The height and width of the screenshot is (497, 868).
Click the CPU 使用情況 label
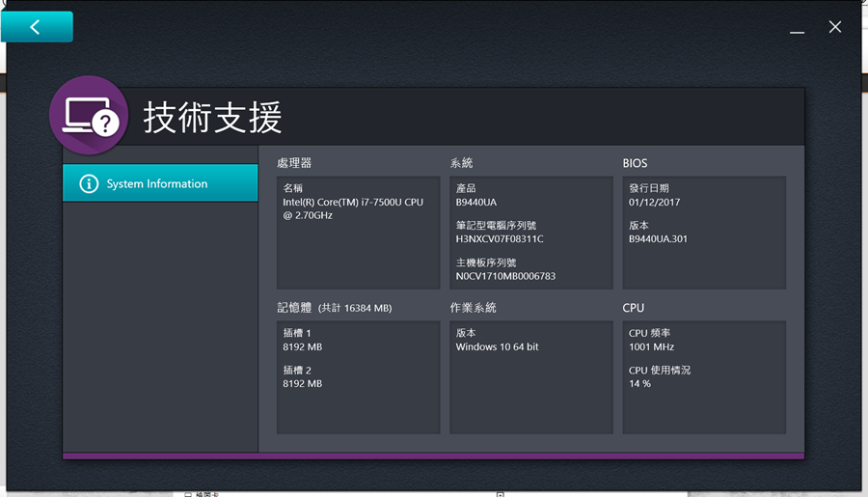pos(660,371)
